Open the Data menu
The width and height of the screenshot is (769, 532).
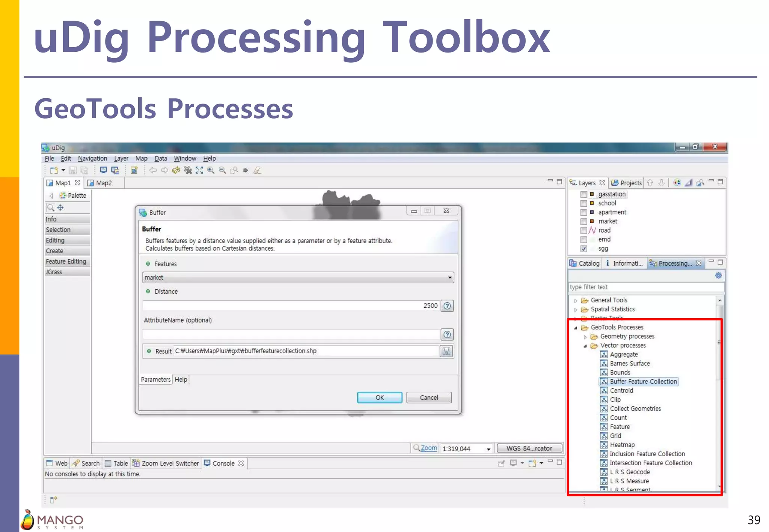[160, 158]
